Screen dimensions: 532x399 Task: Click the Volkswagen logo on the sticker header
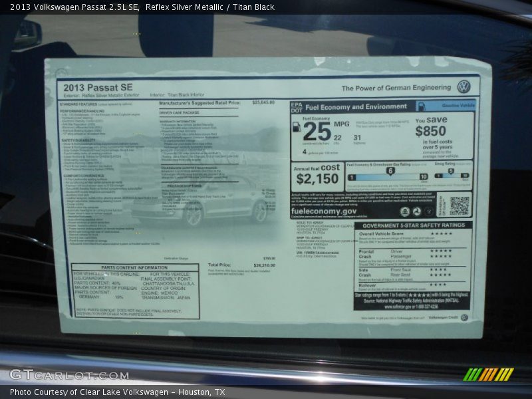(464, 87)
